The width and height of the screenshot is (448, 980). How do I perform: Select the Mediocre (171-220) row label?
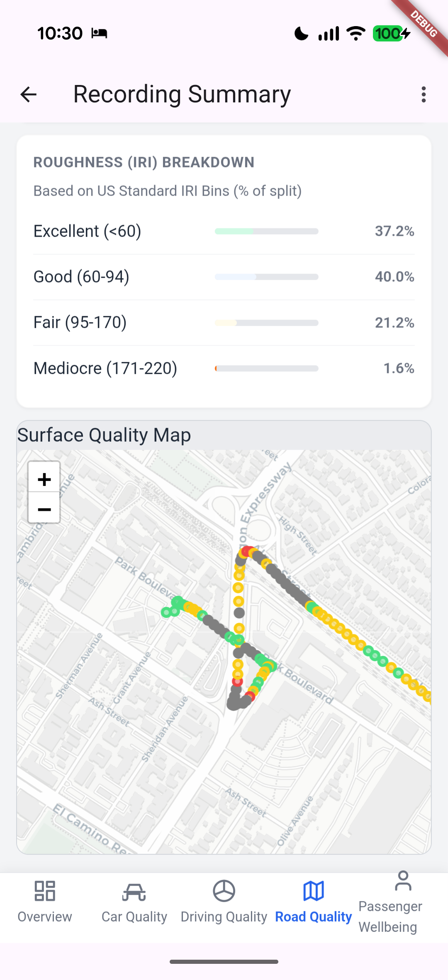[105, 368]
